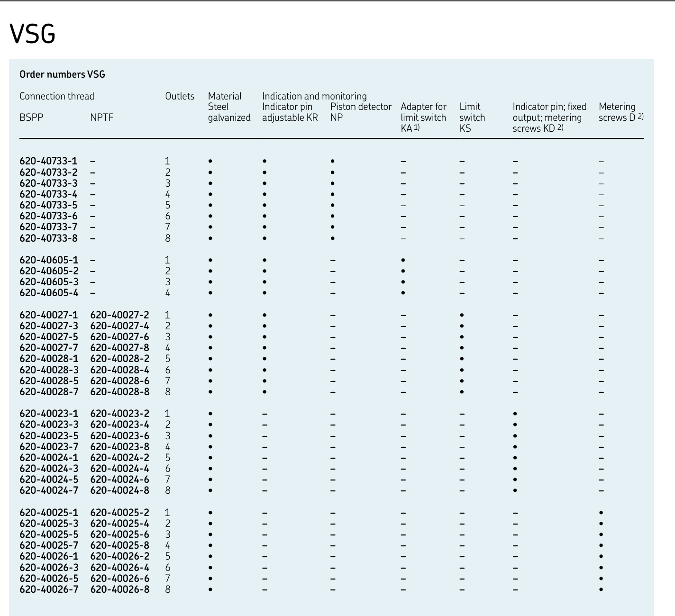The width and height of the screenshot is (675, 616).
Task: Click the 'Material Steel galvanized' header
Action: click(229, 107)
